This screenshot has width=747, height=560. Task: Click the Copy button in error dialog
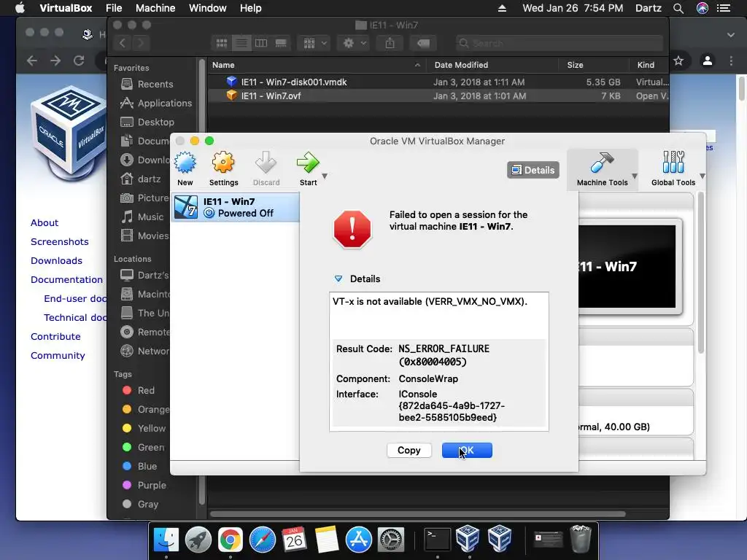[409, 451]
